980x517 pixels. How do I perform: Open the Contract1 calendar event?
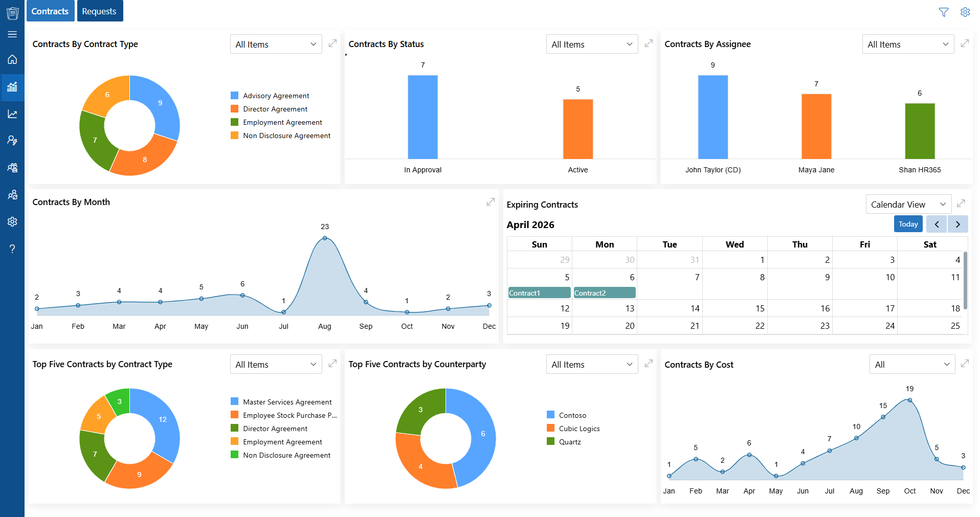[x=539, y=293]
